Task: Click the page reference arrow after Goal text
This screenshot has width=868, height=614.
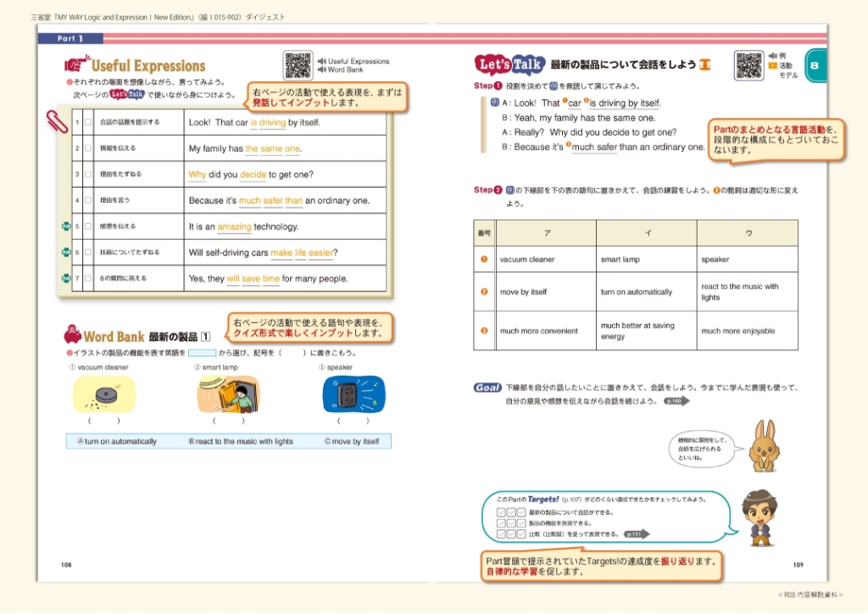Action: pyautogui.click(x=676, y=400)
